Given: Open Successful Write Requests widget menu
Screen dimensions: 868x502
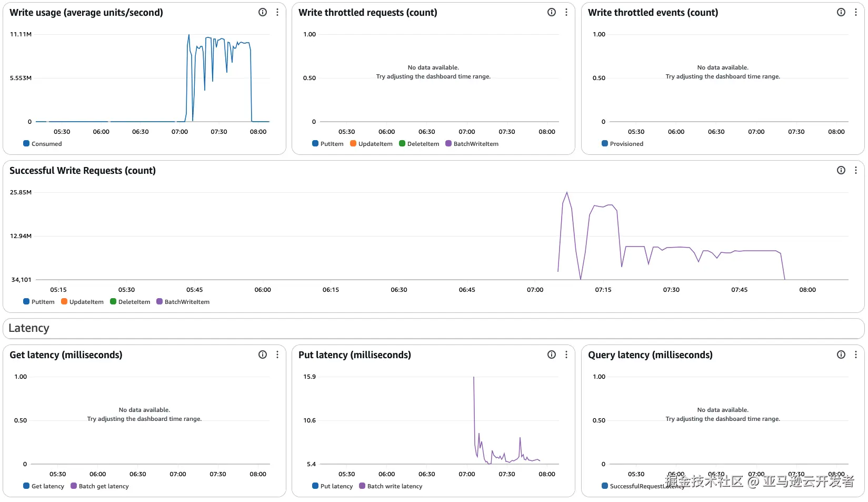Looking at the screenshot, I should coord(856,170).
